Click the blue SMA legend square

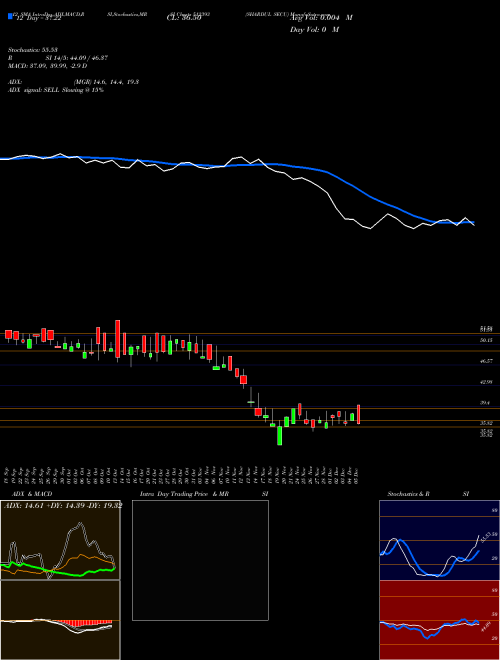[10, 16]
